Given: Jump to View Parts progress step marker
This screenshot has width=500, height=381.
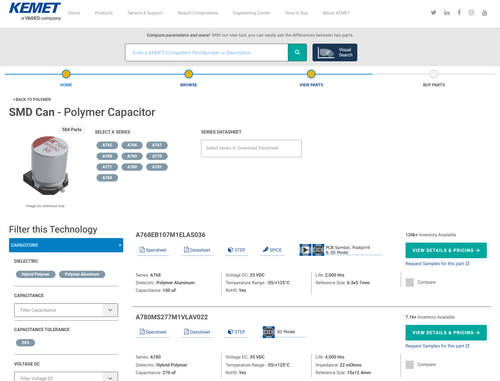Looking at the screenshot, I should coord(311,74).
